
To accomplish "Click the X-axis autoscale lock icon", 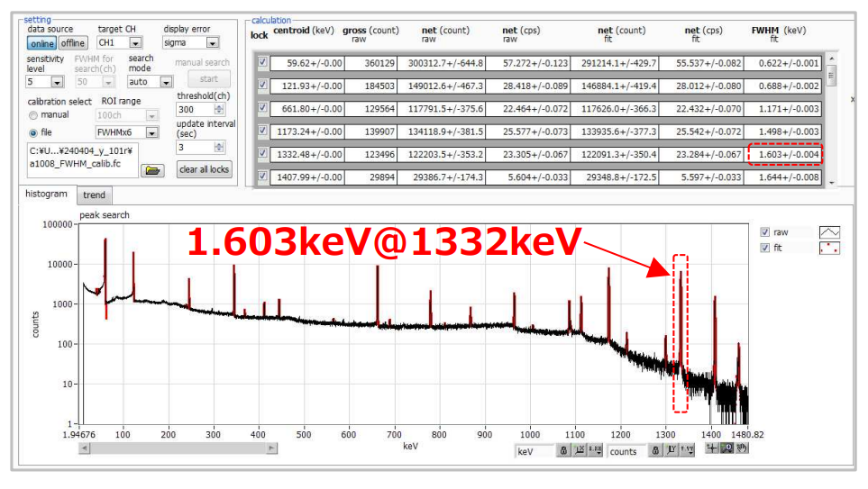I will tap(563, 451).
